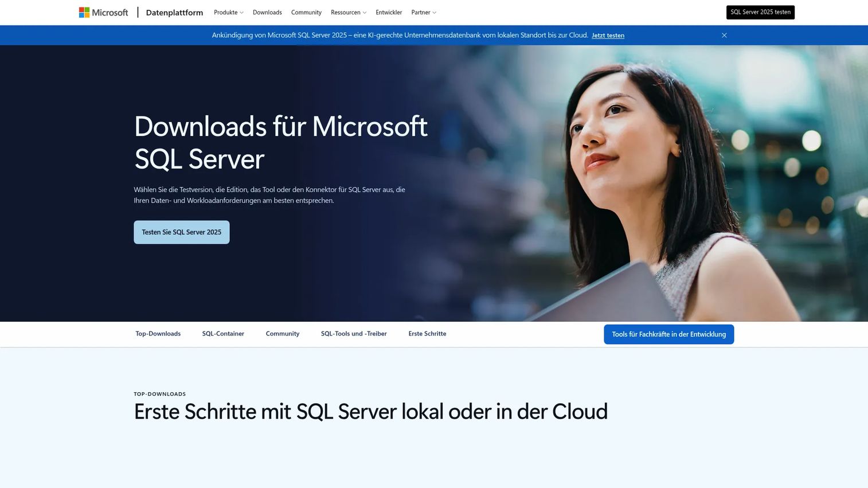Open Downloads in the top navigation
Screen dimensions: 868x488
tap(267, 13)
